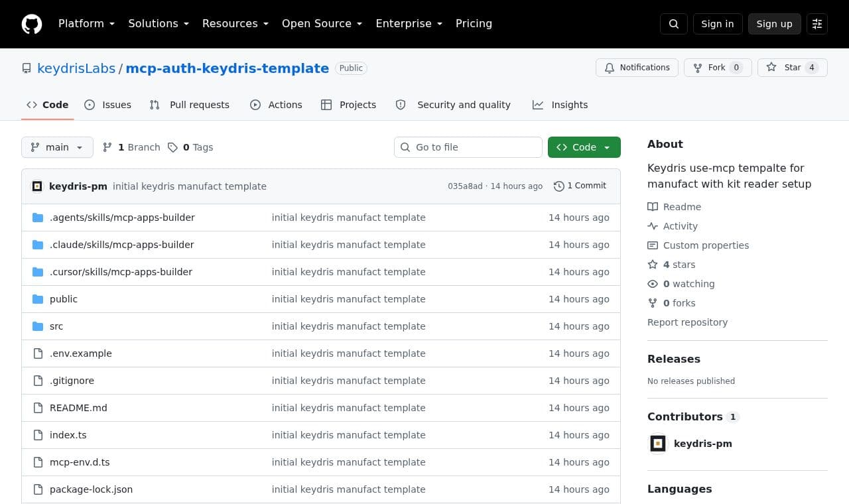This screenshot has height=504, width=849.
Task: Go to the Actions tab
Action: 276,105
